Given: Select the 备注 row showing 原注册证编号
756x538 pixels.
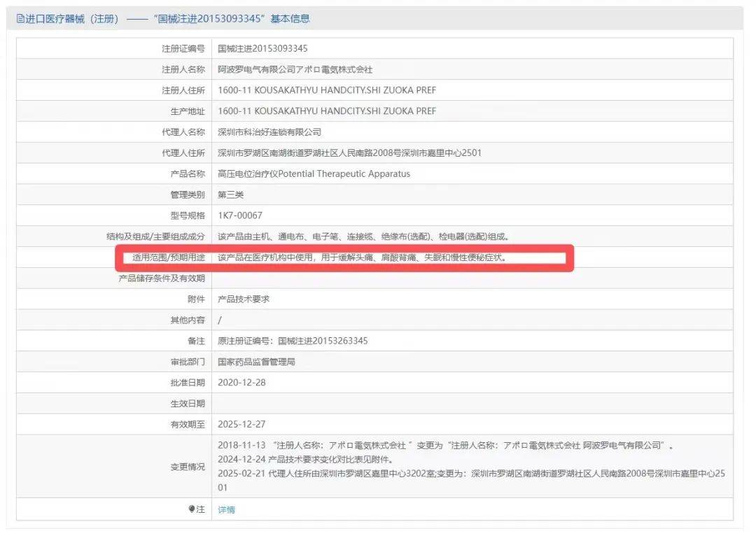Looking at the screenshot, I should 294,341.
